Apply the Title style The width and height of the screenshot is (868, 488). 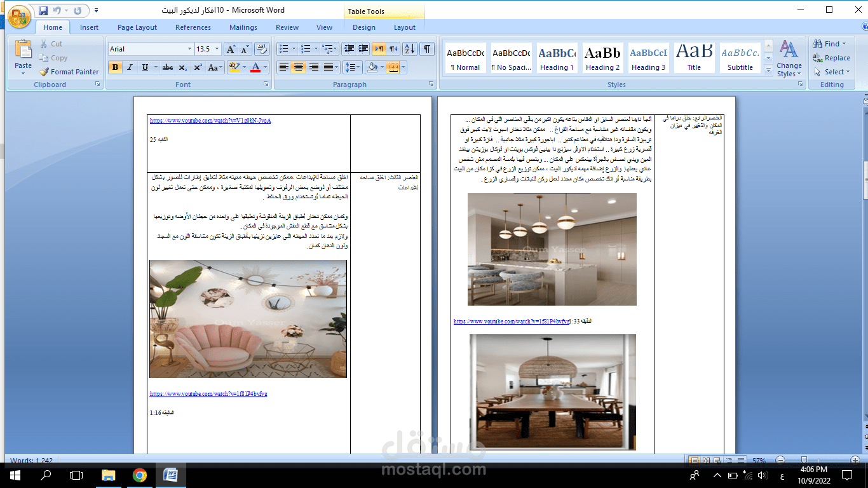[694, 58]
